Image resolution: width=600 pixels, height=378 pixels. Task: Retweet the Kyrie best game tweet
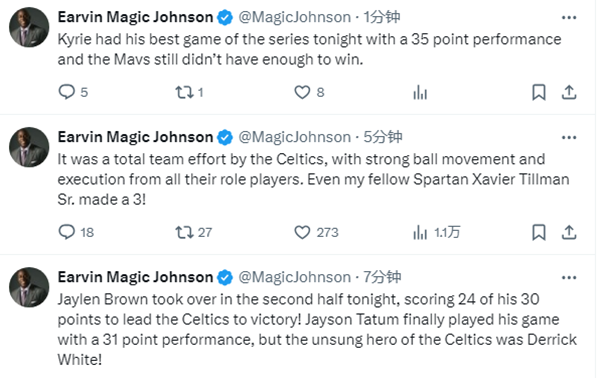click(184, 92)
